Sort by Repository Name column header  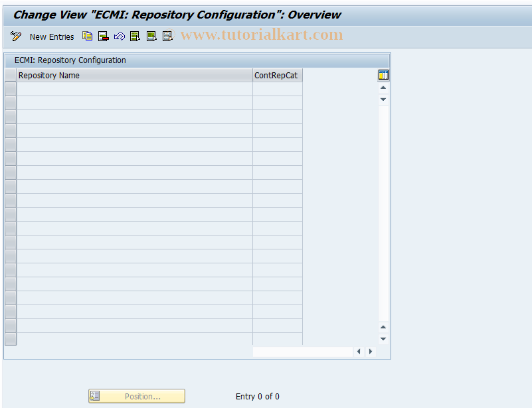click(x=135, y=75)
